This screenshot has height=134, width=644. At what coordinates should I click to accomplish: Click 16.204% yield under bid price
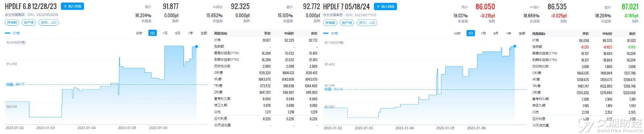(143, 16)
